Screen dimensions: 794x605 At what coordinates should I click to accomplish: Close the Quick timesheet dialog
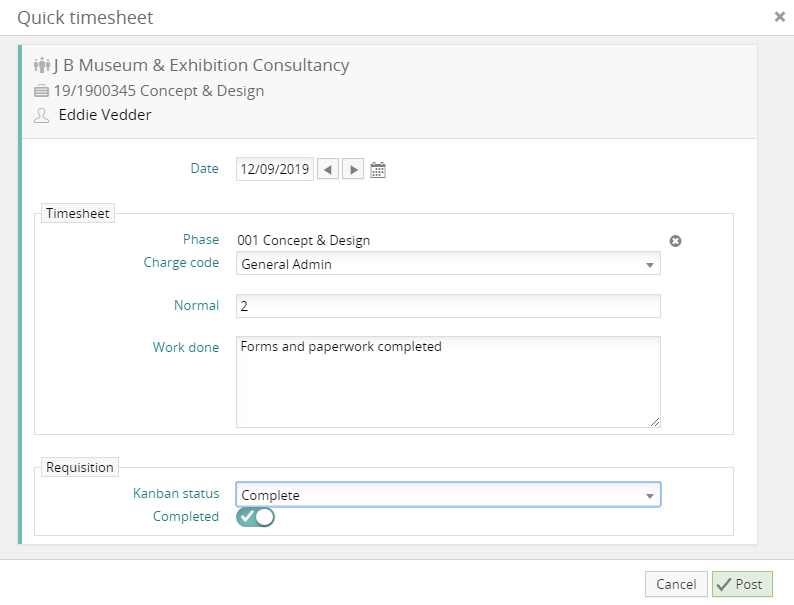[x=779, y=17]
